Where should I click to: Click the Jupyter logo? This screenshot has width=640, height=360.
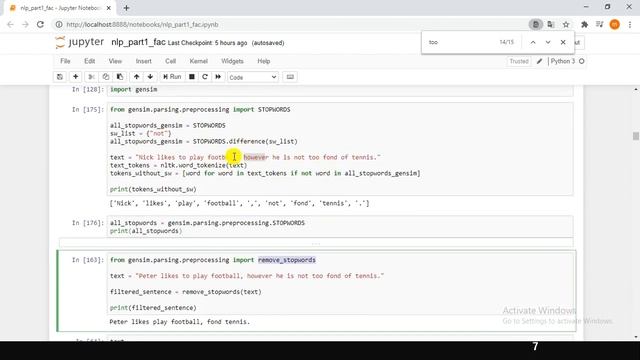point(80,42)
